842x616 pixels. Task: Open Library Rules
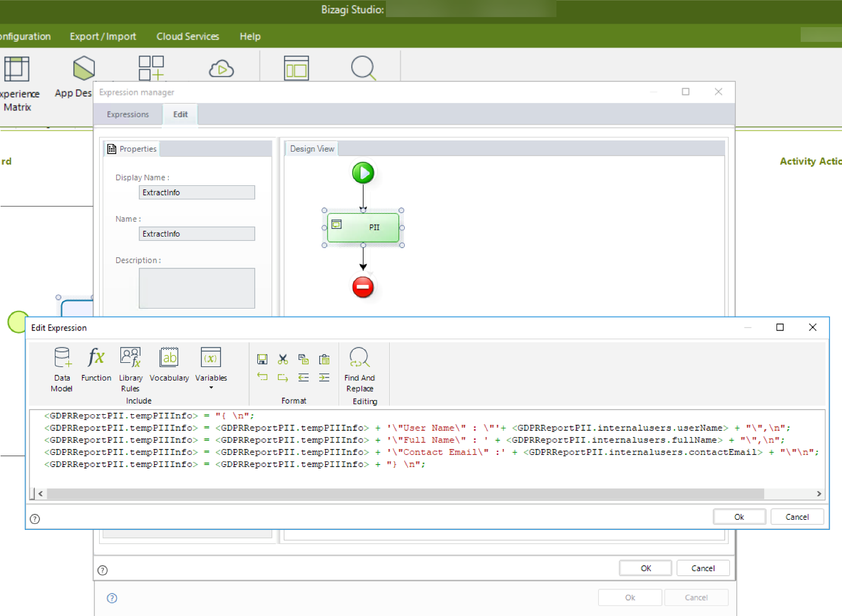click(130, 369)
